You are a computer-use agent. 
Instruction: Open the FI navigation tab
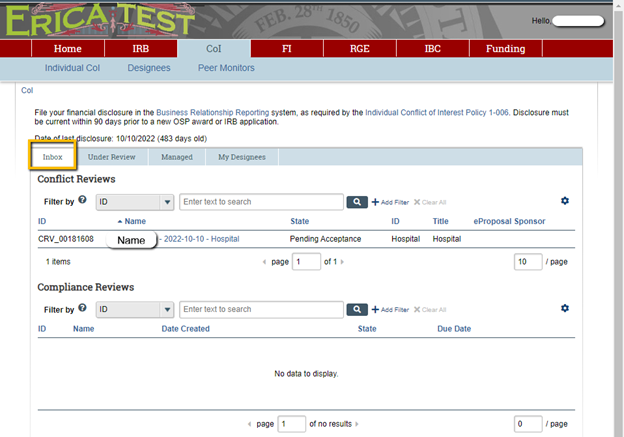[x=287, y=49]
